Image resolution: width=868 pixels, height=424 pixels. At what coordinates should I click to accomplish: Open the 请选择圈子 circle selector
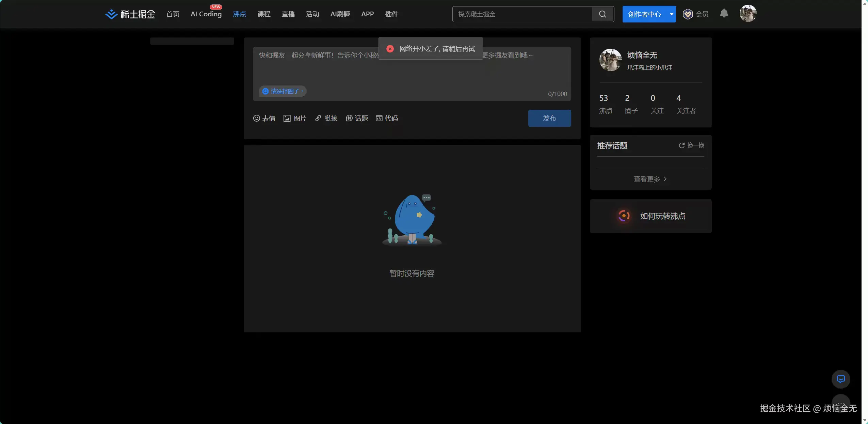click(x=283, y=91)
